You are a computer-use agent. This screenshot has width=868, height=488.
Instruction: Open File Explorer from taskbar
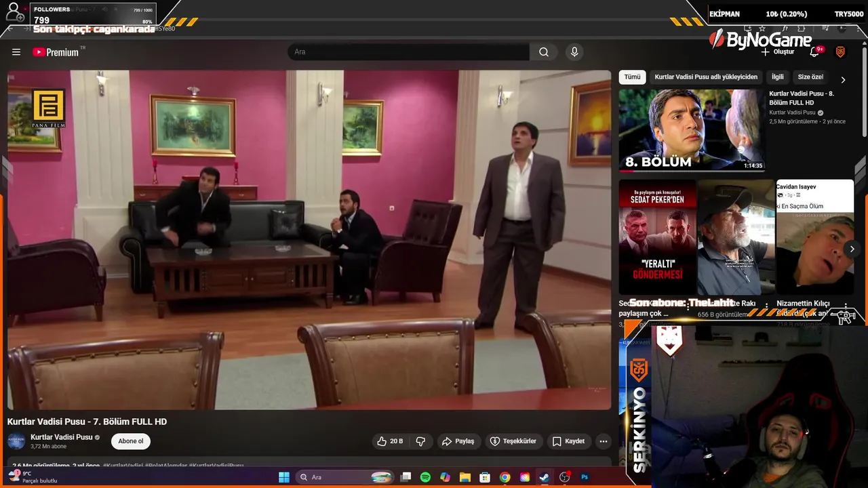(465, 477)
